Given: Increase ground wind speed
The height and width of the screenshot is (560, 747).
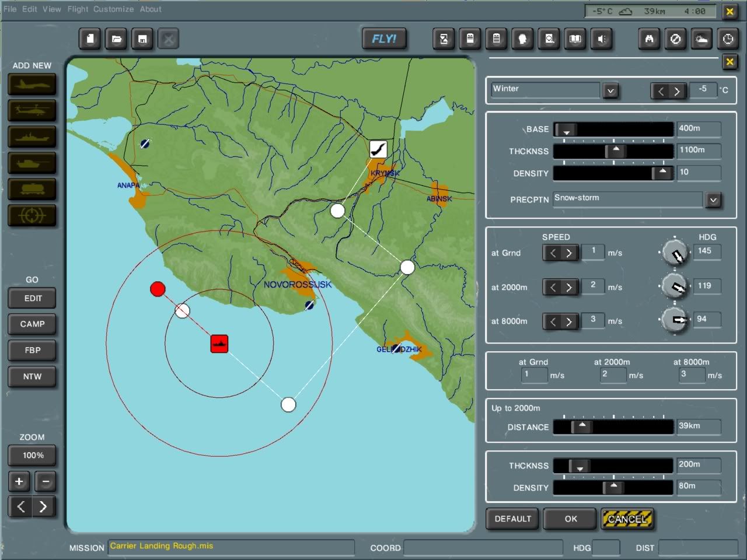Looking at the screenshot, I should click(569, 253).
